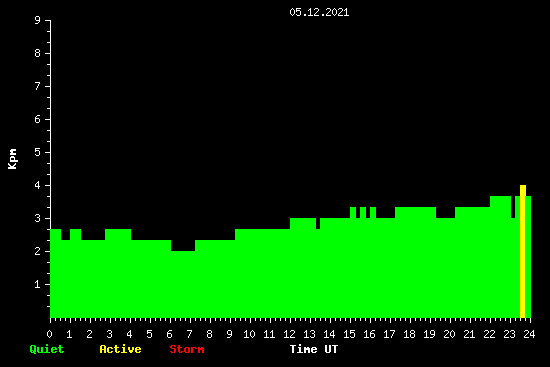
Task: Click the narrow black notch above hour 23
Action: click(513, 207)
